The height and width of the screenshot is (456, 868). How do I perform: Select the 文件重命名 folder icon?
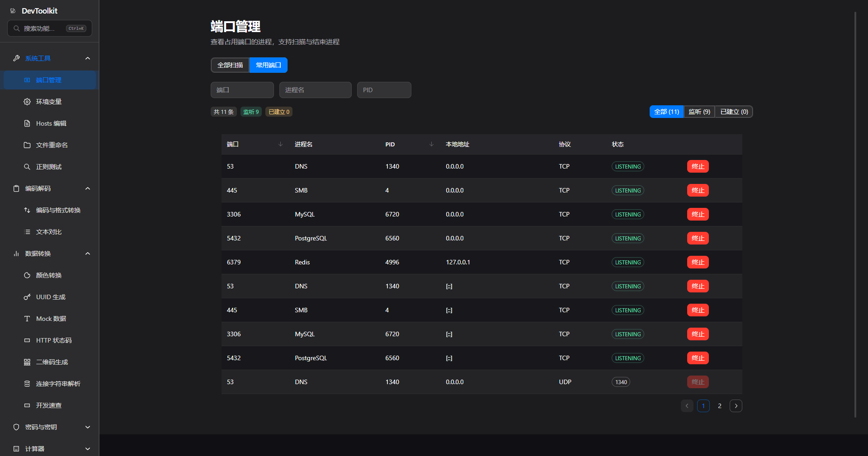tap(27, 145)
